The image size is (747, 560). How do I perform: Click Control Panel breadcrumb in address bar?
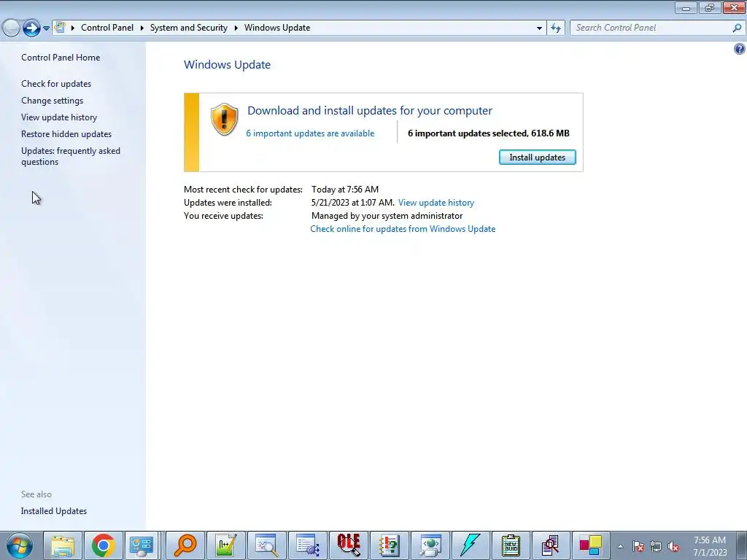(x=107, y=28)
